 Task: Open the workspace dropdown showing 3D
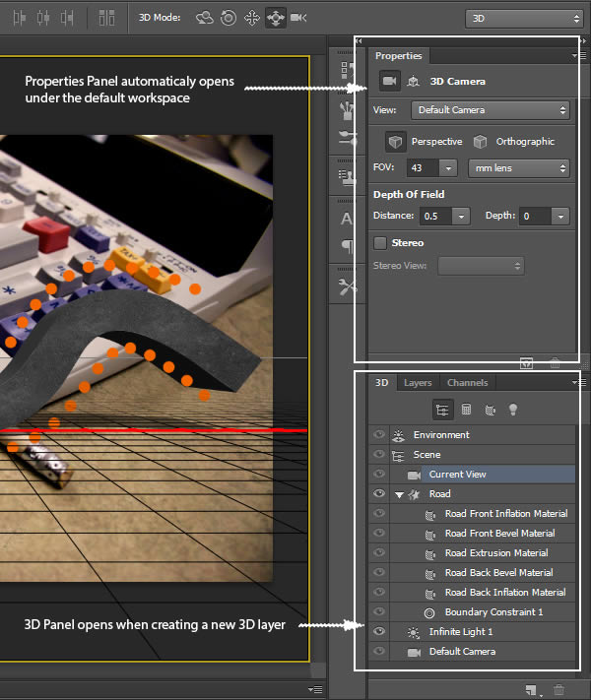524,19
